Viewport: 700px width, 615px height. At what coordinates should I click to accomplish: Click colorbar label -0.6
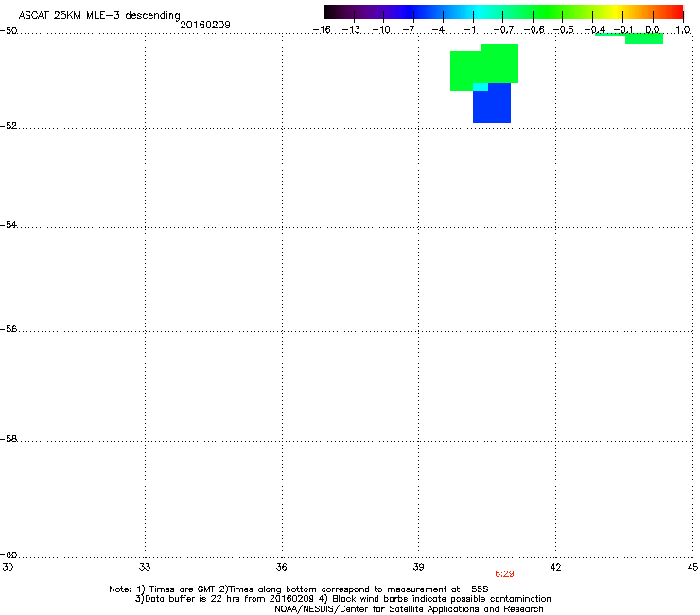pyautogui.click(x=534, y=30)
